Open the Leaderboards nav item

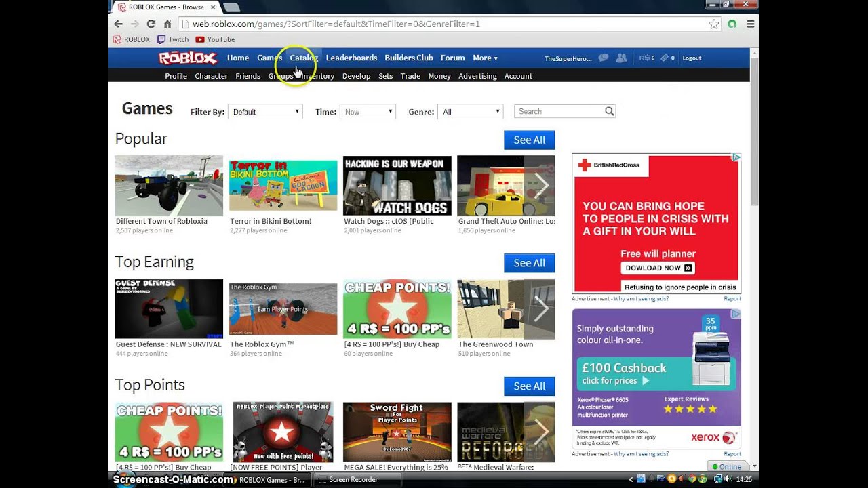(x=351, y=58)
